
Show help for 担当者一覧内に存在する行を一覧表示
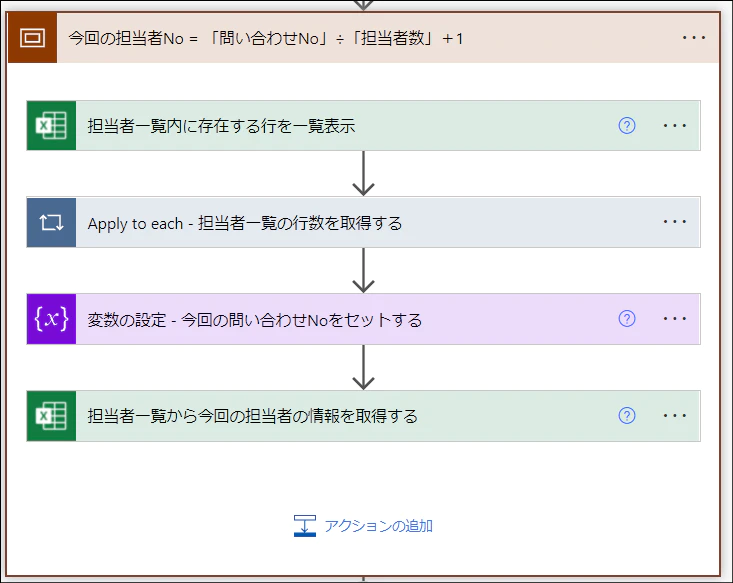pyautogui.click(x=626, y=126)
